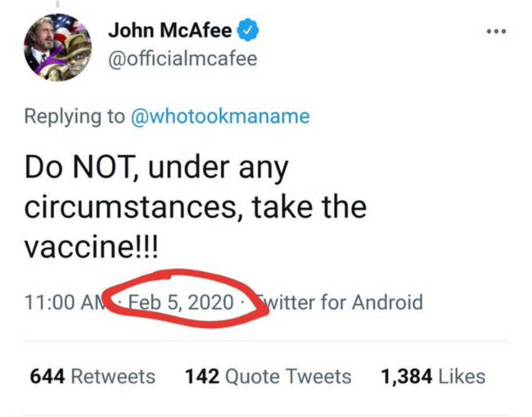Click the John McAfee display name
This screenshot has height=417, width=532.
coord(169,32)
